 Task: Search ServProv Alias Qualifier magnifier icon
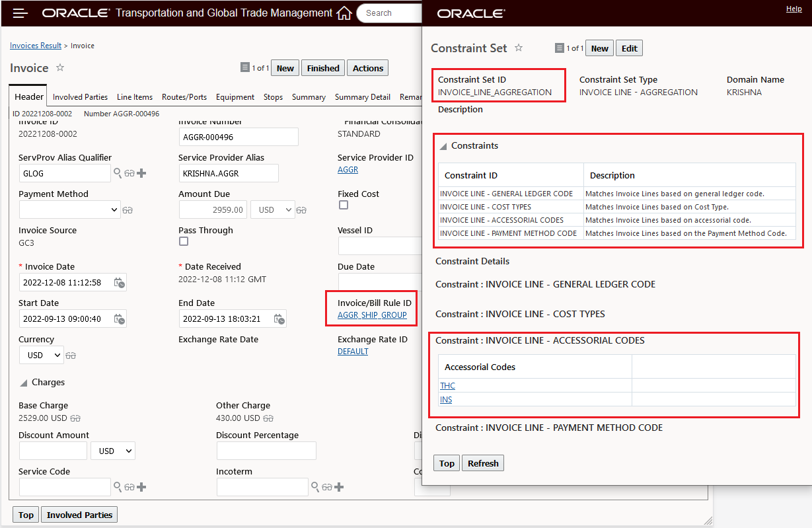click(x=118, y=173)
